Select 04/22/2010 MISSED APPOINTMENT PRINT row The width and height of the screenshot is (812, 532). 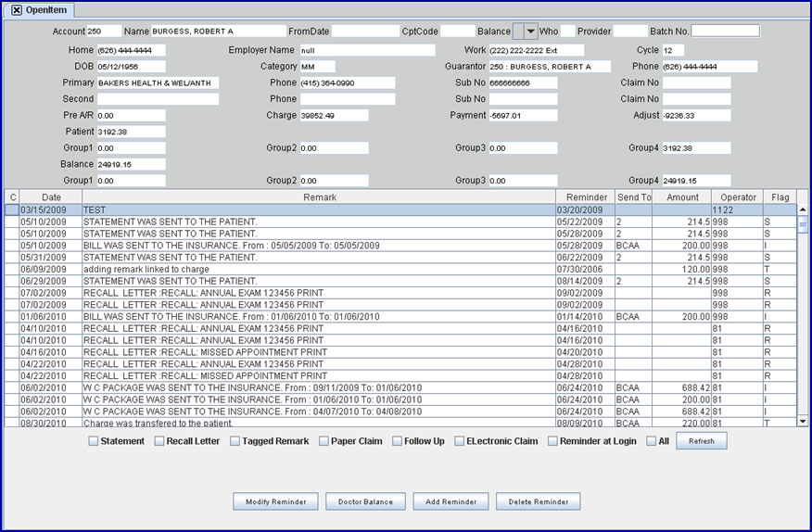(400, 376)
